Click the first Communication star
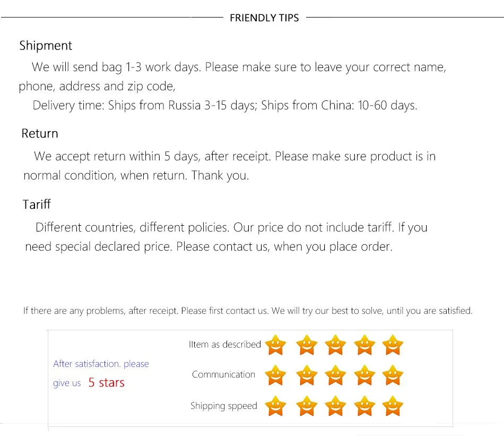504x445 pixels. (x=275, y=375)
